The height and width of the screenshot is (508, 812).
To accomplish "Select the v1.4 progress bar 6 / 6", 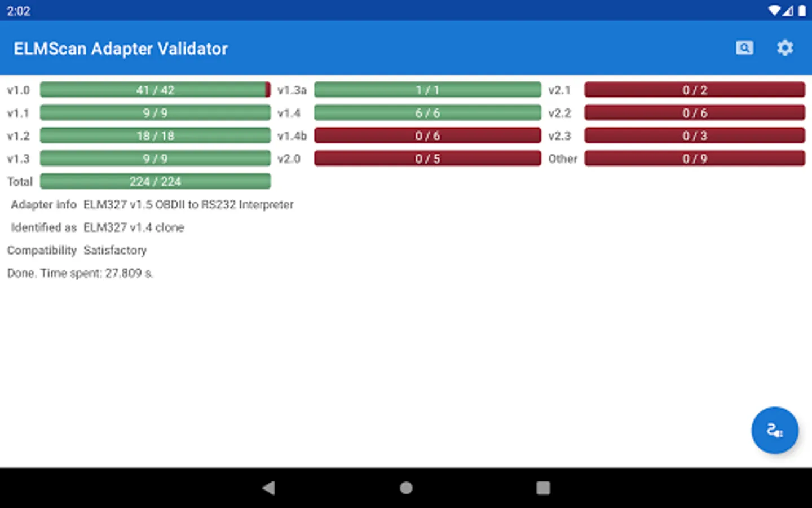I will pyautogui.click(x=427, y=113).
